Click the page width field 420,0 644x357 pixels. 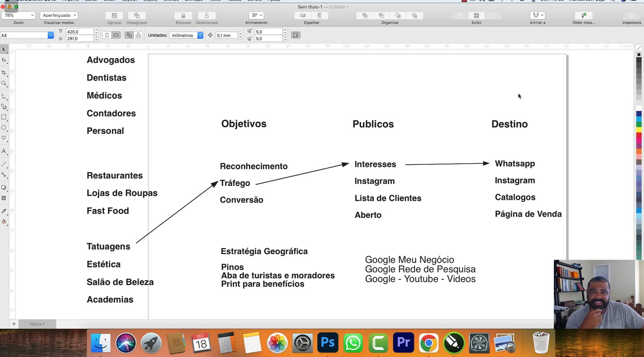[x=80, y=31]
